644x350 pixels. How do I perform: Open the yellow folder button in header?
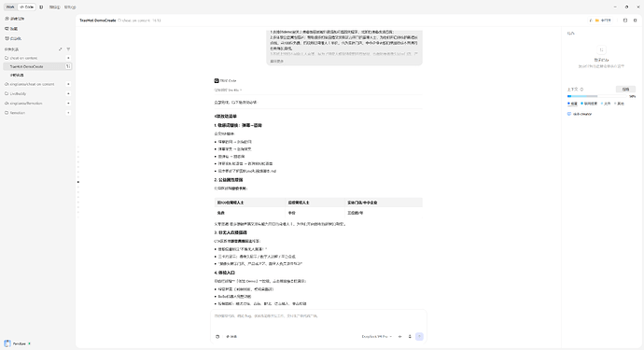pyautogui.click(x=603, y=21)
